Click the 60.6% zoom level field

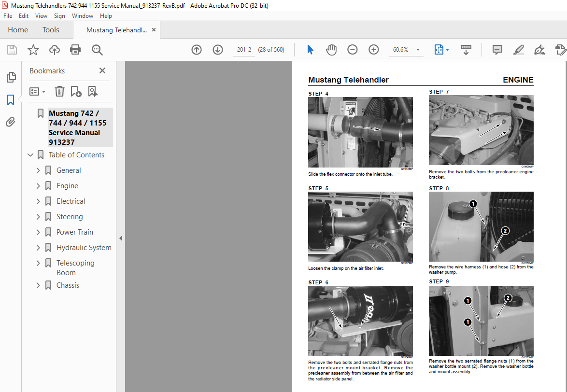click(x=401, y=50)
